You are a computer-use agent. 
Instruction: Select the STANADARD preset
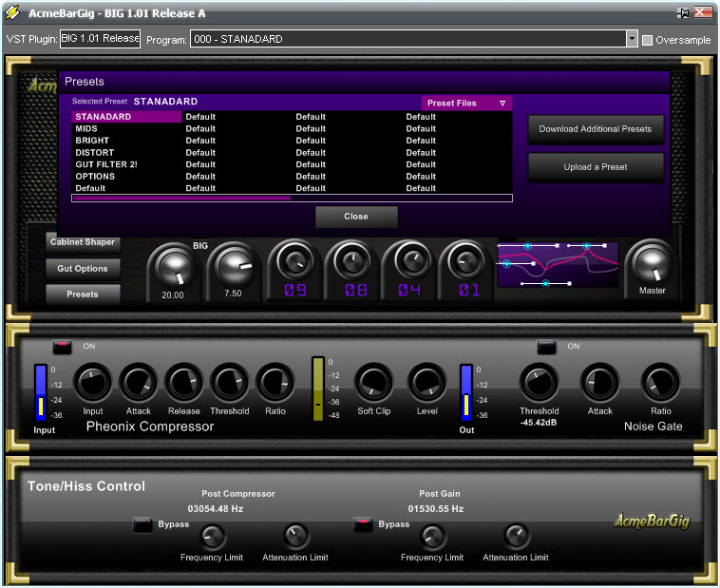tap(126, 117)
